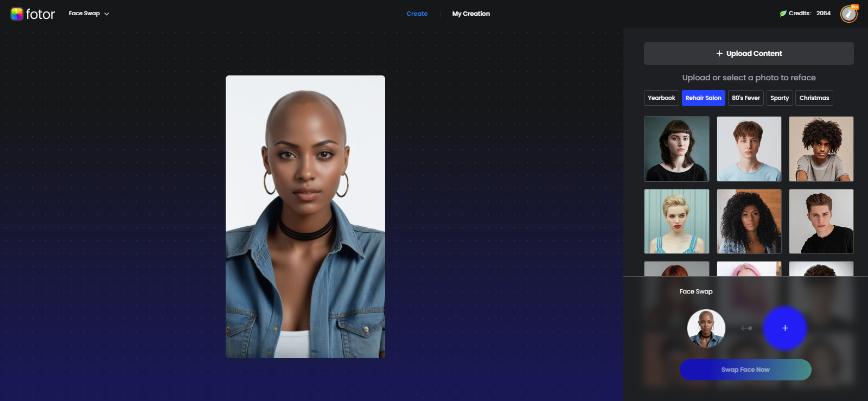
Task: Select the Rehair Salon category
Action: point(703,98)
